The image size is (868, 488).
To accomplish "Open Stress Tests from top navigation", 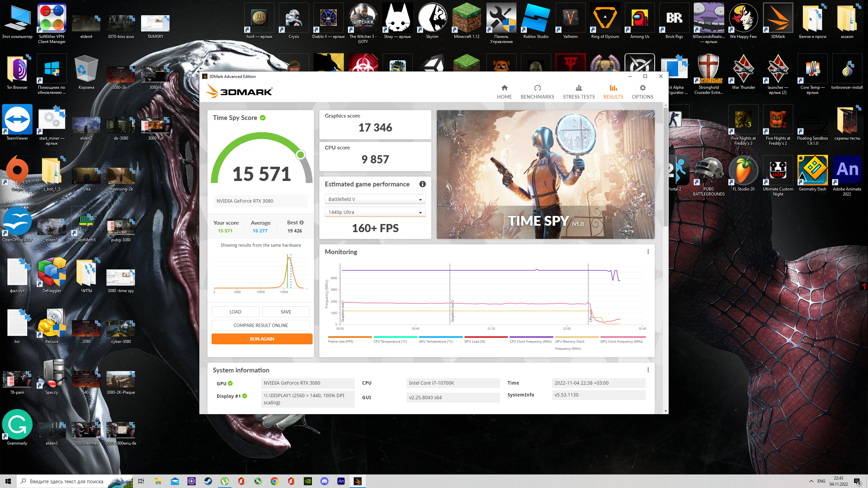I will (x=578, y=92).
